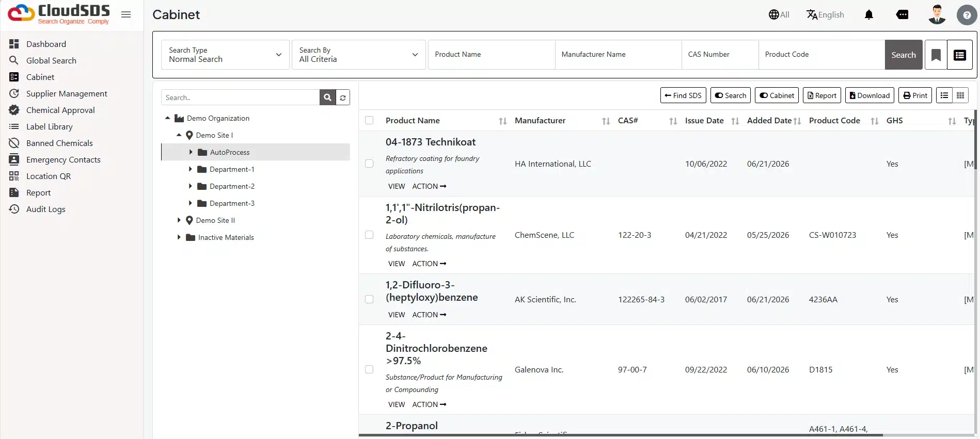
Task: Open the user profile avatar
Action: pyautogui.click(x=937, y=14)
